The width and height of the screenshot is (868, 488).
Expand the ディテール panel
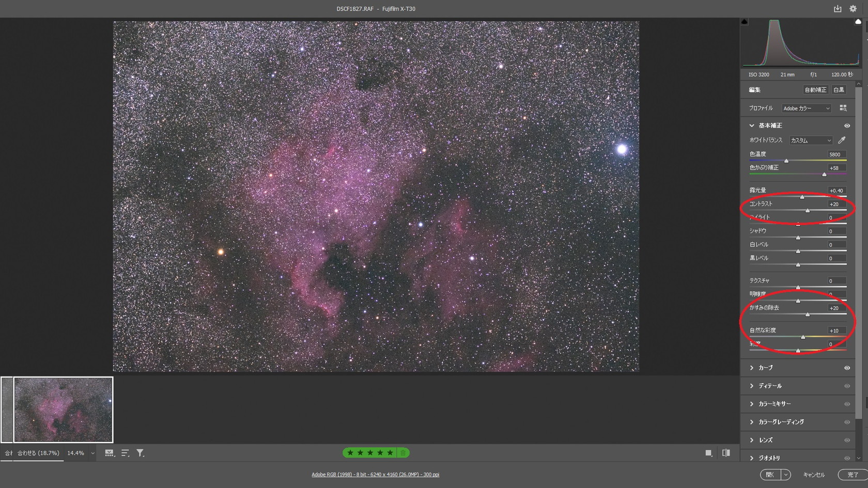(x=752, y=386)
